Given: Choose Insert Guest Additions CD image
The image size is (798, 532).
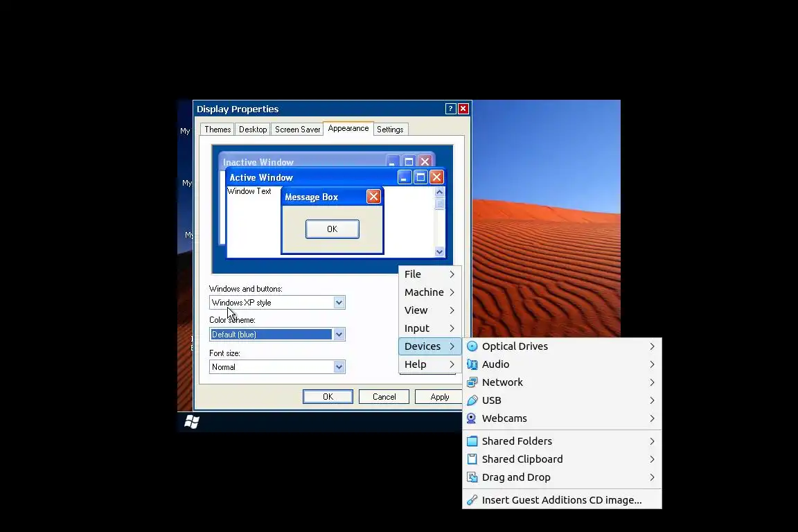Looking at the screenshot, I should click(x=562, y=500).
